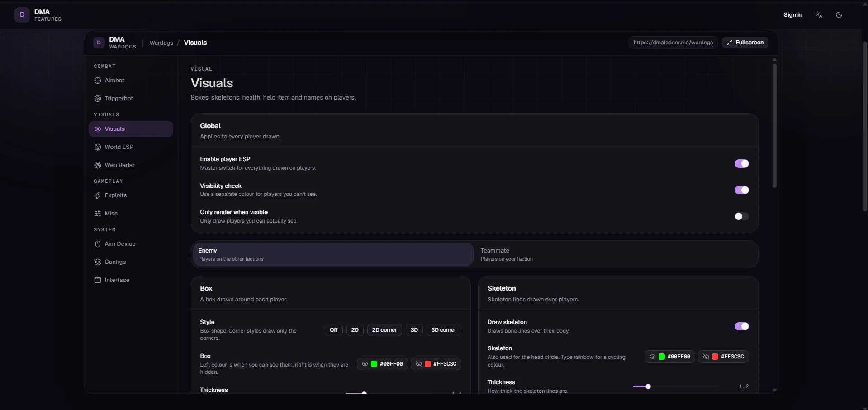Open Triggerbot via its target icon
868x410 pixels.
tap(98, 99)
